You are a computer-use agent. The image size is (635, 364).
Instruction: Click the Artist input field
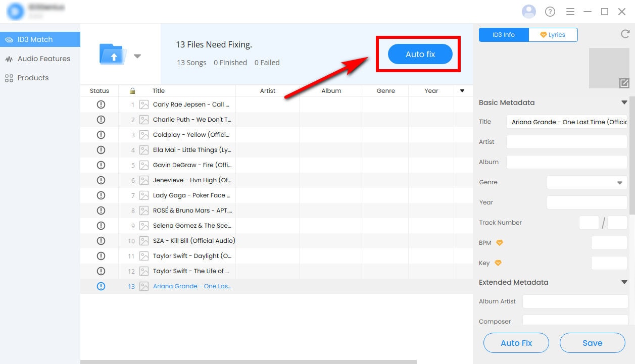click(567, 142)
